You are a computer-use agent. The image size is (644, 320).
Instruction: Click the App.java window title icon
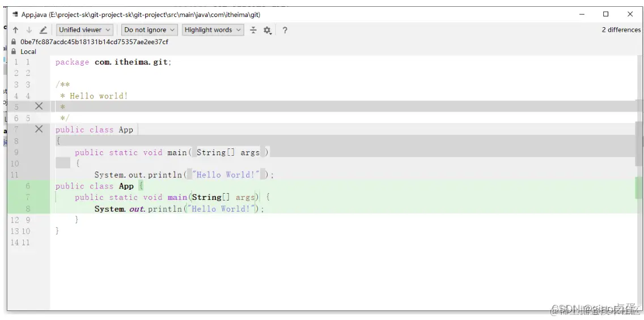[15, 14]
